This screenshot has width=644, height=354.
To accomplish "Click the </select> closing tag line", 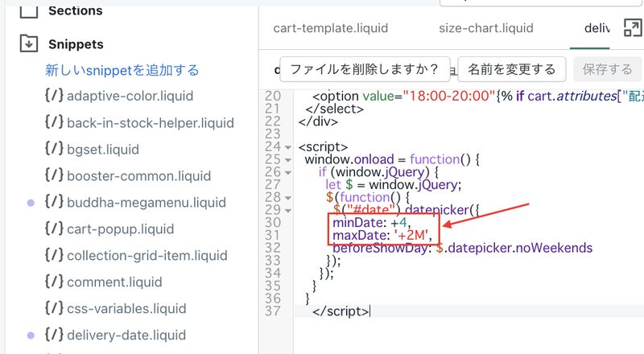I will (x=335, y=109).
